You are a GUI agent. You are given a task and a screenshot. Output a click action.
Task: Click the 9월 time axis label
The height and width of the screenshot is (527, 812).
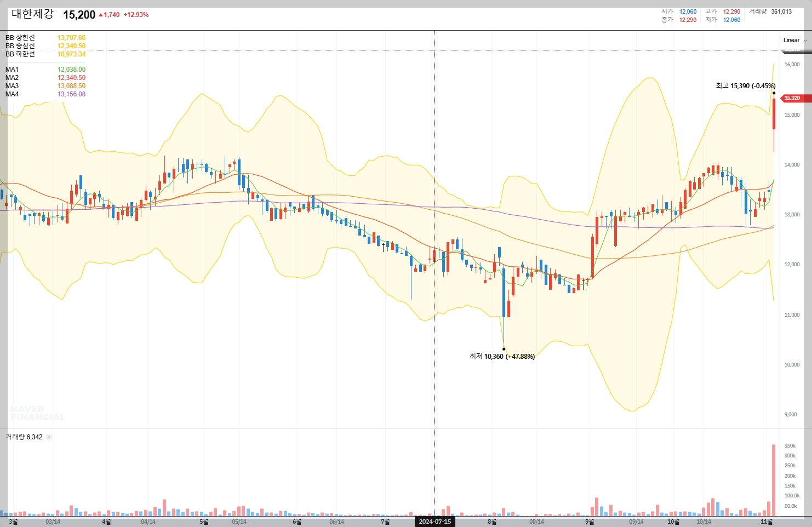tap(590, 522)
